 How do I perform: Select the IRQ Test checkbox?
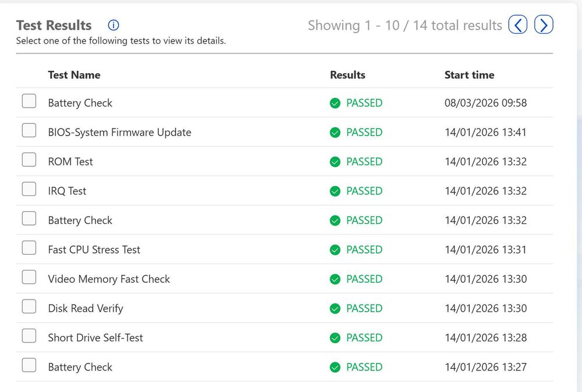click(29, 189)
